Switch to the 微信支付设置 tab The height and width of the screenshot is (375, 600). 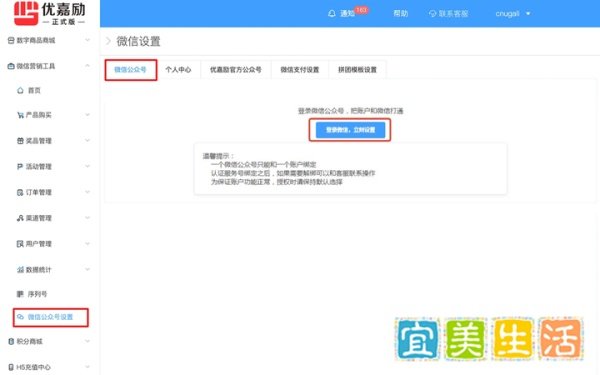(x=300, y=70)
